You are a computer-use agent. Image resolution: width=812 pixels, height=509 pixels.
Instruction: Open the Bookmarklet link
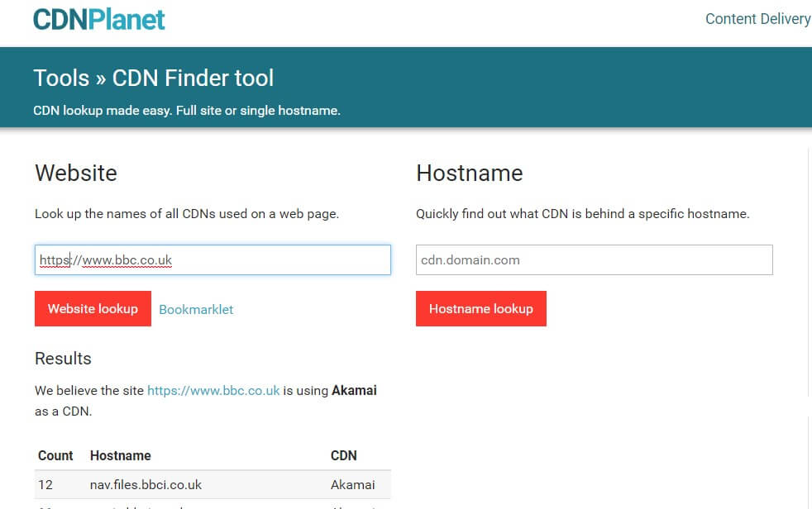click(x=196, y=309)
